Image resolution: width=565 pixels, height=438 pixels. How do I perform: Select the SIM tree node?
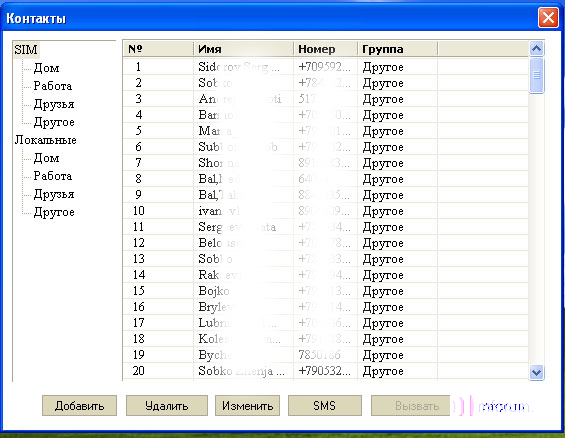point(26,49)
